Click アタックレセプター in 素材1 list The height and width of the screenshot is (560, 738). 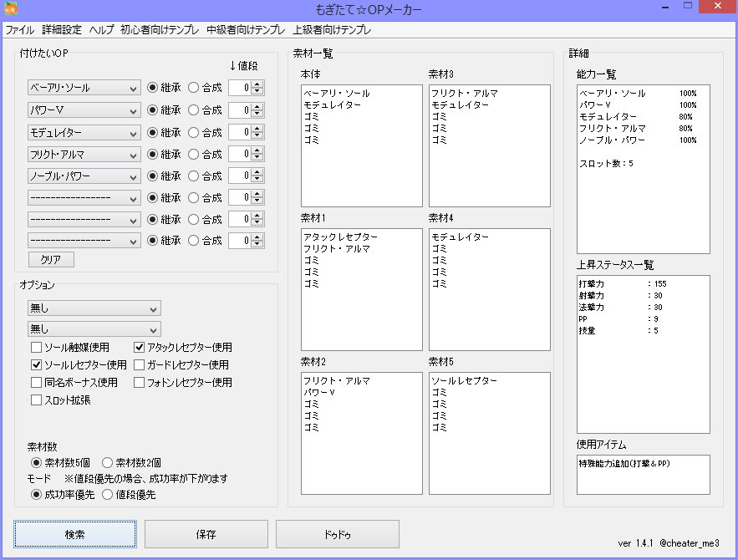click(340, 237)
